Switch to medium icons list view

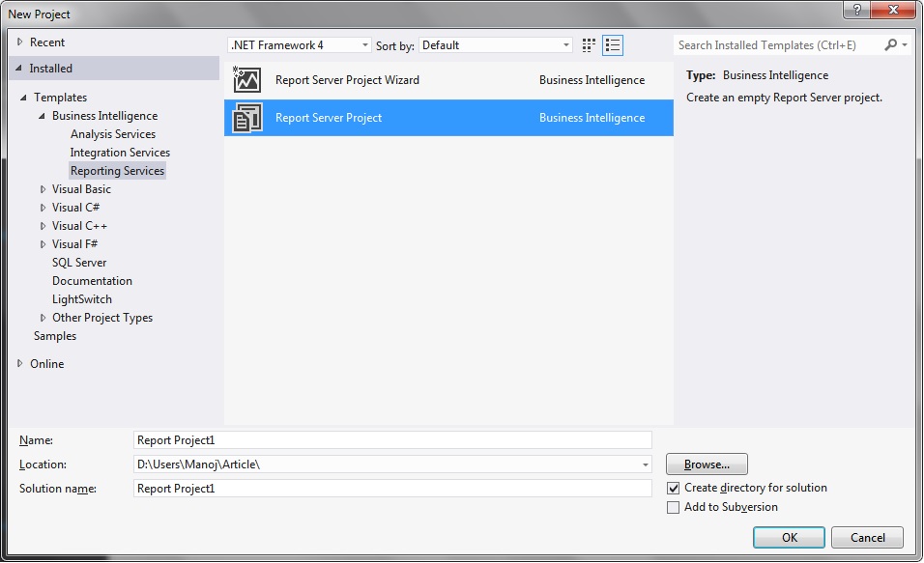pyautogui.click(x=613, y=45)
